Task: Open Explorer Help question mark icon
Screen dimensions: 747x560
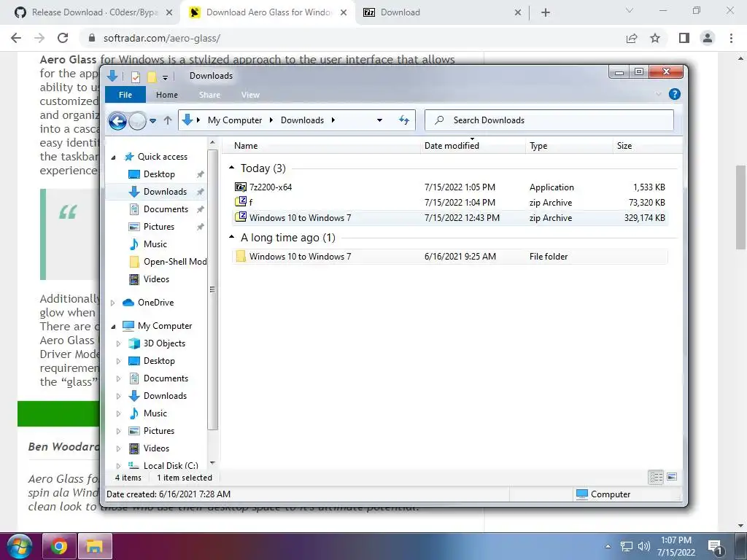Action: (x=674, y=94)
